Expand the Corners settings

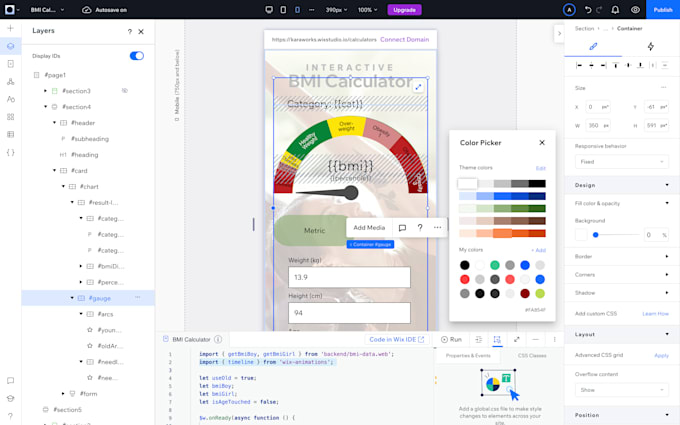(667, 275)
